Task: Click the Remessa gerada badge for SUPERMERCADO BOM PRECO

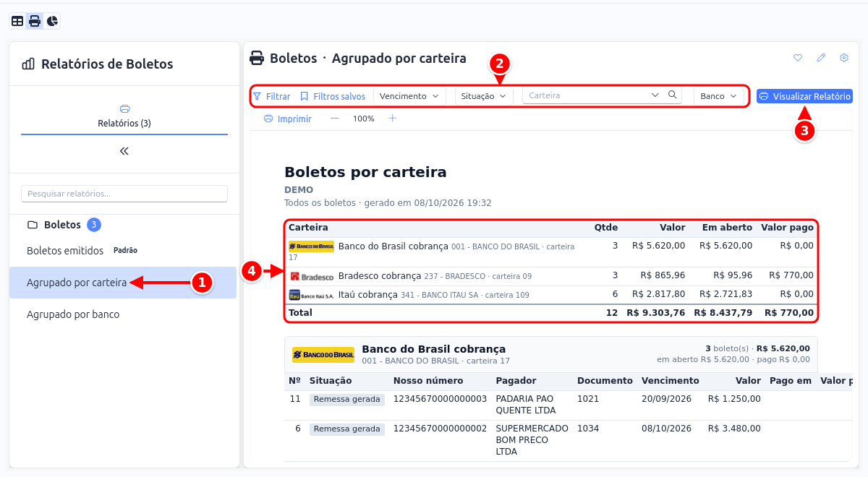Action: 347,429
